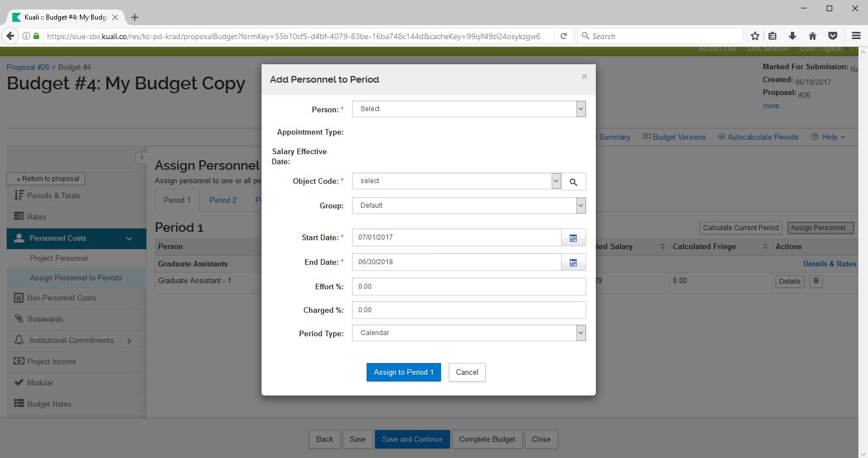Viewport: 868px width, 458px height.
Task: Open Non-Personnel Costs in the sidebar
Action: coord(61,298)
